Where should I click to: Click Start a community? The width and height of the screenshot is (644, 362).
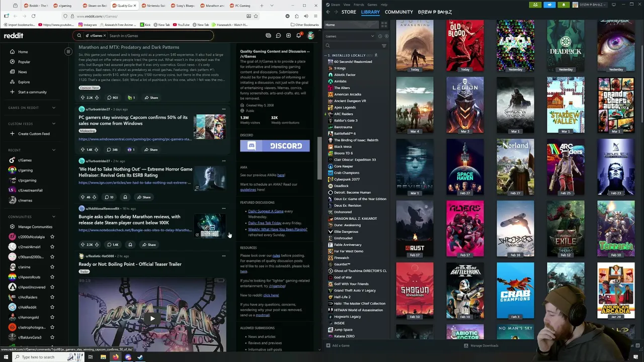click(32, 92)
